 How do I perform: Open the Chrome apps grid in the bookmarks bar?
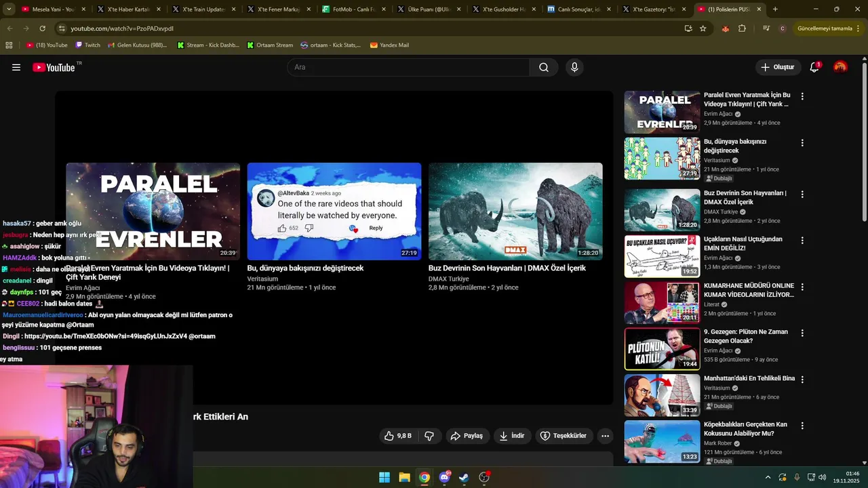point(9,45)
